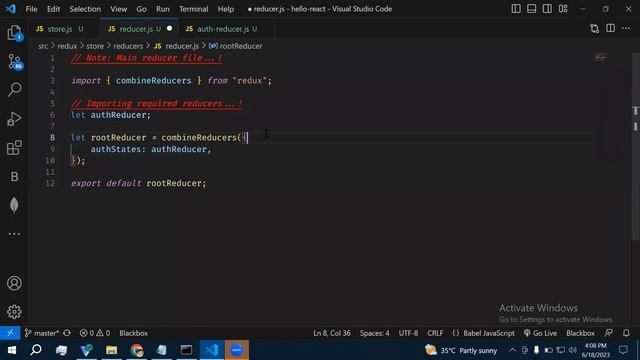Click weather 35°C Partly sunny widget
The height and width of the screenshot is (360, 640).
461,350
